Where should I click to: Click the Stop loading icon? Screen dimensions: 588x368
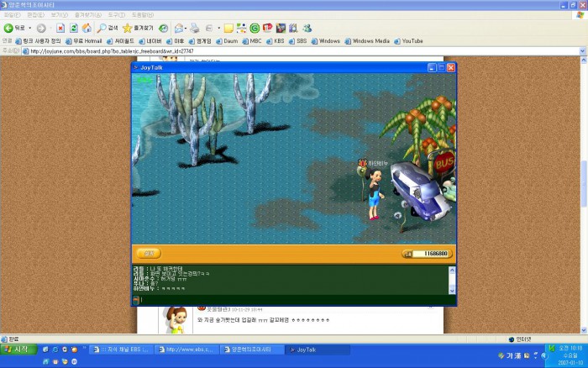click(x=60, y=28)
